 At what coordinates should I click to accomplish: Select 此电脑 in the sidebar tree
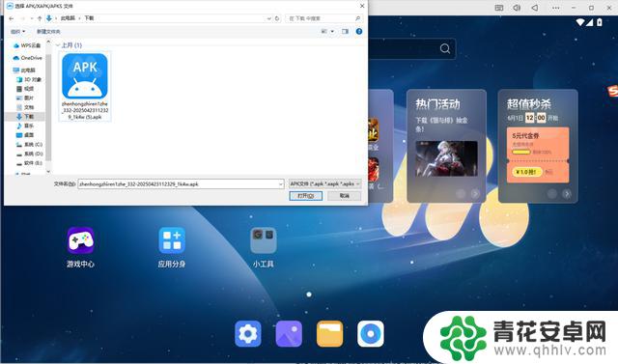tap(24, 70)
